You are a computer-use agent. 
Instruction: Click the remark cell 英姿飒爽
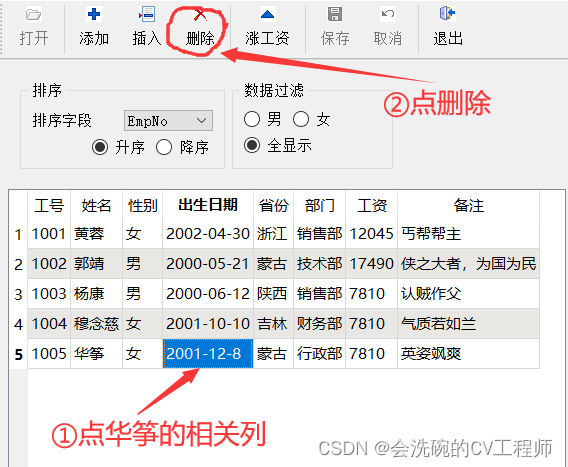click(x=468, y=354)
